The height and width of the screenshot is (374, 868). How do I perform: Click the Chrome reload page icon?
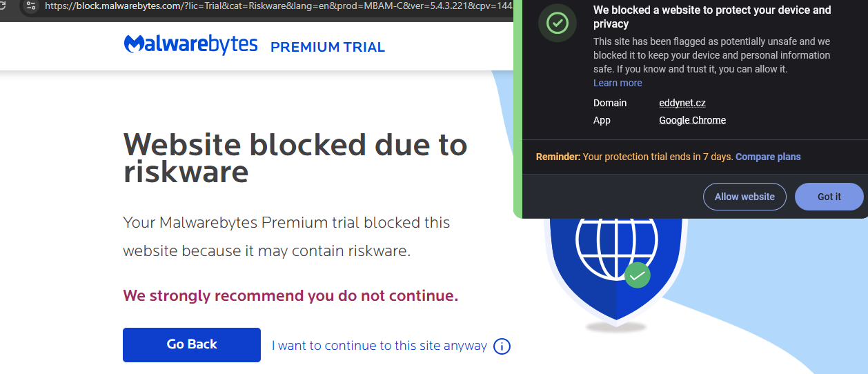click(4, 6)
